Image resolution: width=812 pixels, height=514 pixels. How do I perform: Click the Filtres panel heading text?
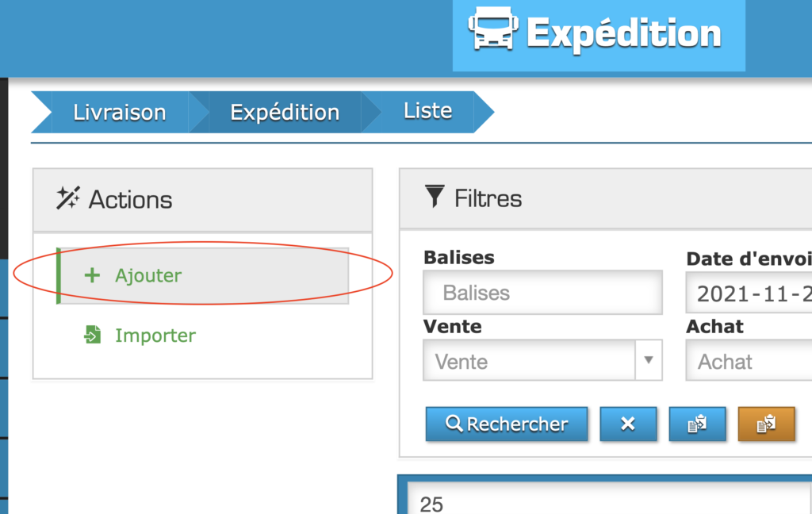(x=488, y=198)
